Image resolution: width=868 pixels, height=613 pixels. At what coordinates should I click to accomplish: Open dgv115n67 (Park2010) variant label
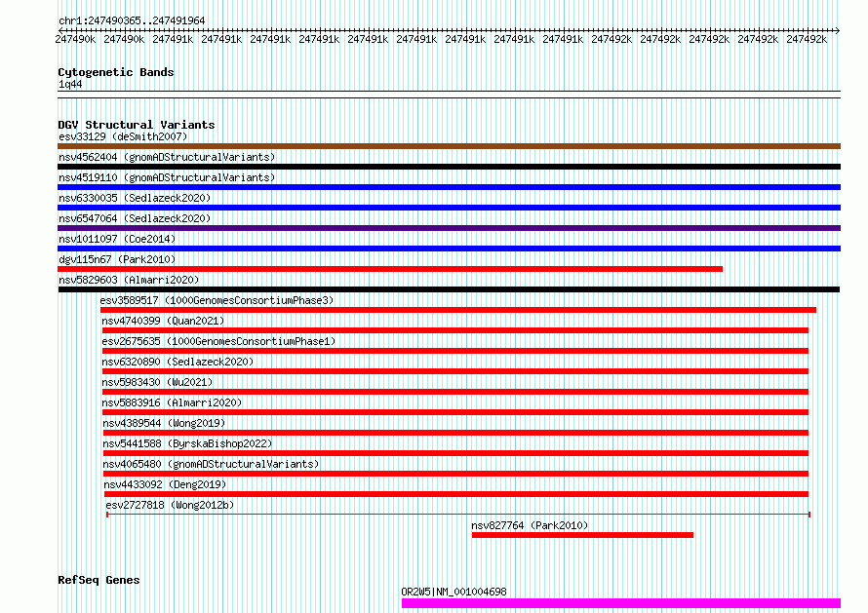tap(117, 259)
